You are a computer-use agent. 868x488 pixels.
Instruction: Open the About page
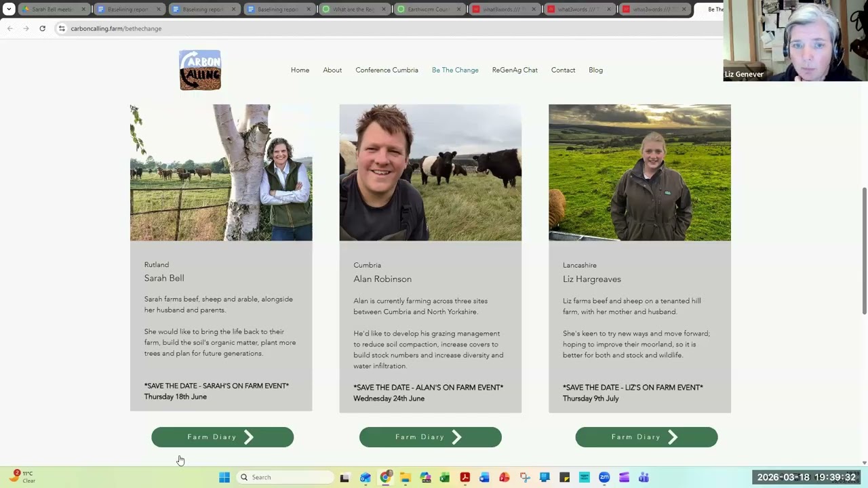332,70
